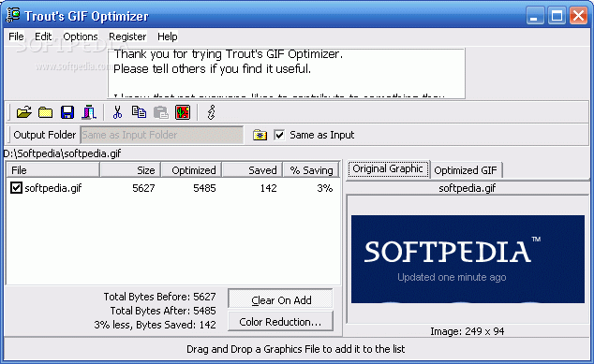Click the info figure icon in toolbar

(212, 112)
